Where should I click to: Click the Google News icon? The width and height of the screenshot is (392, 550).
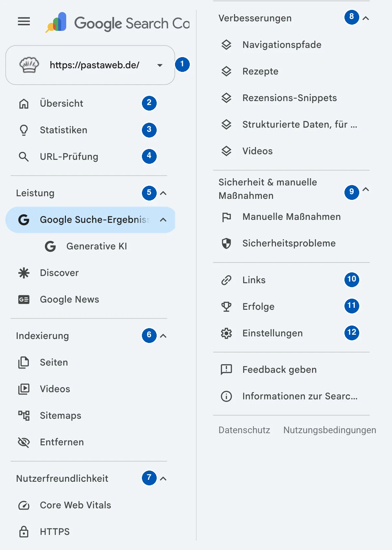coord(24,299)
